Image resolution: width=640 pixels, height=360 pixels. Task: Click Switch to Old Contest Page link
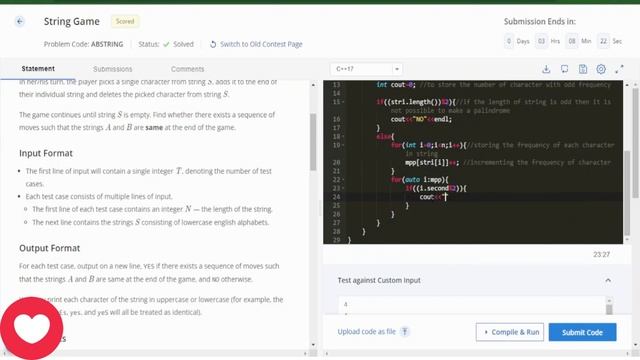pos(261,44)
